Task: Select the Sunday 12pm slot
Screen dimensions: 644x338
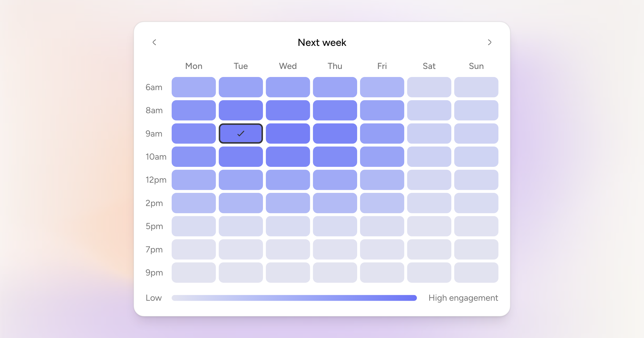Action: (x=476, y=180)
